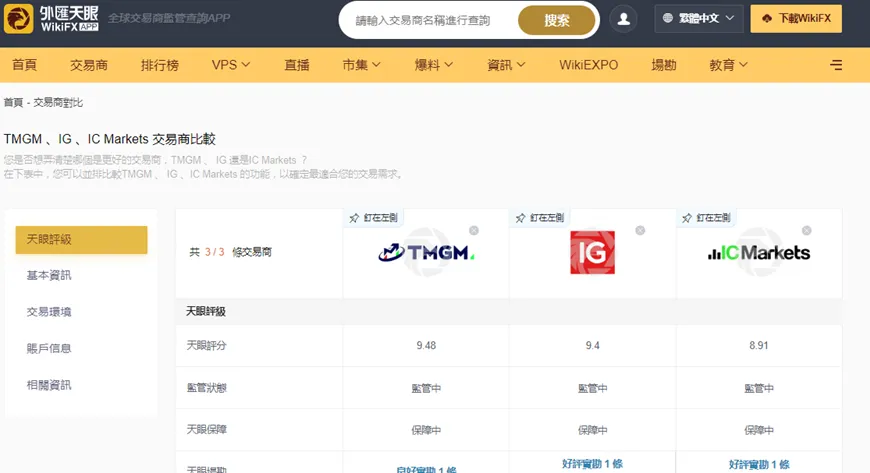Viewport: 870px width, 473px height.
Task: Open the user account profile icon
Action: (623, 19)
